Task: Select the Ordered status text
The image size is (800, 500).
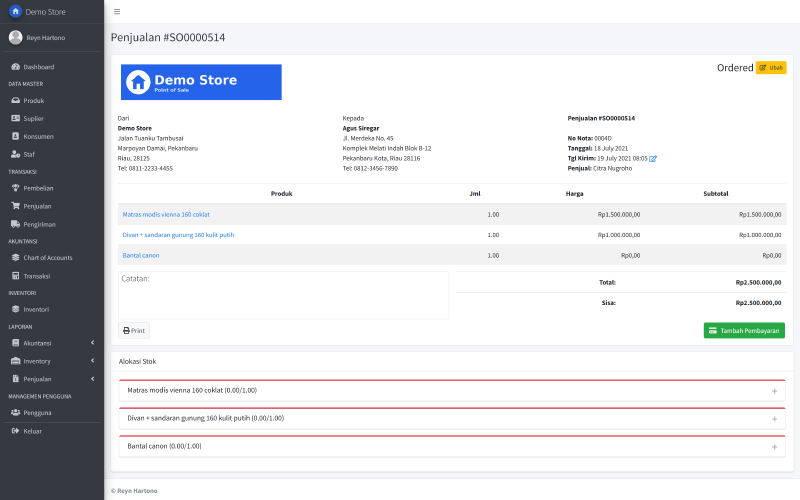Action: (x=735, y=67)
